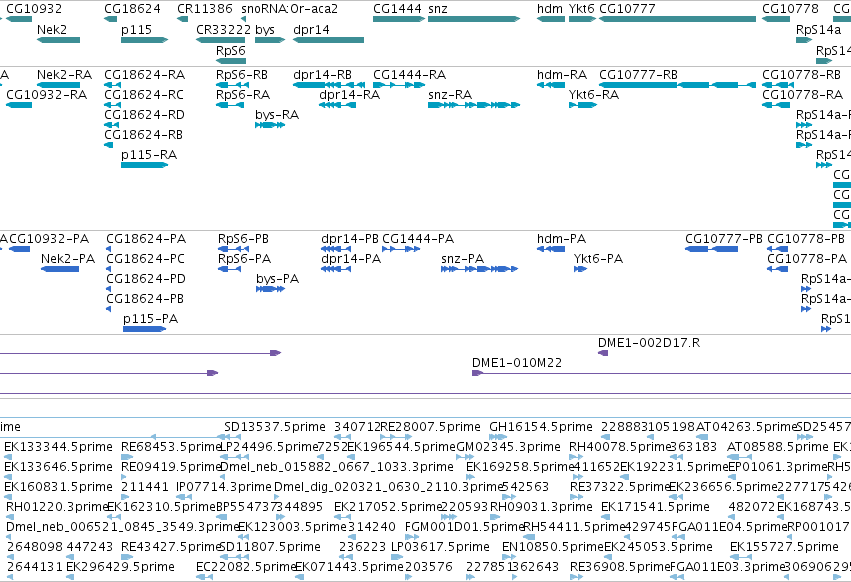Click the EK169258.5prime EST label
Image resolution: width=851 pixels, height=582 pixels.
520,467
